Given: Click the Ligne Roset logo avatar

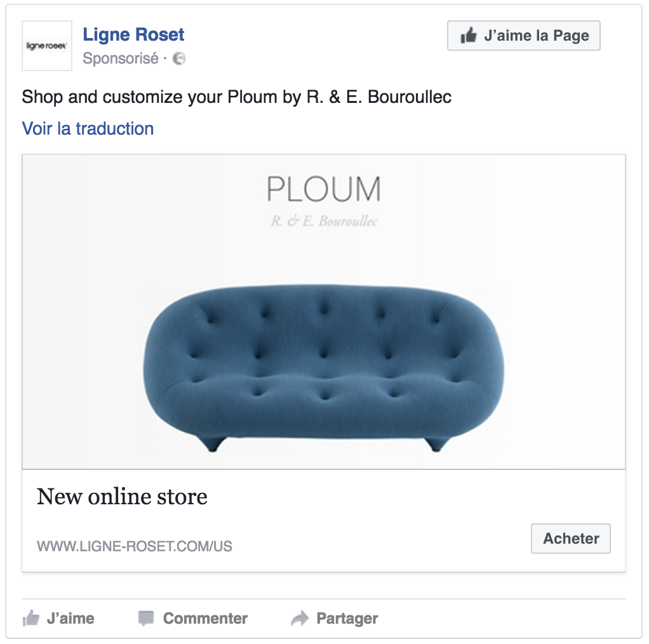Looking at the screenshot, I should coord(46,46).
